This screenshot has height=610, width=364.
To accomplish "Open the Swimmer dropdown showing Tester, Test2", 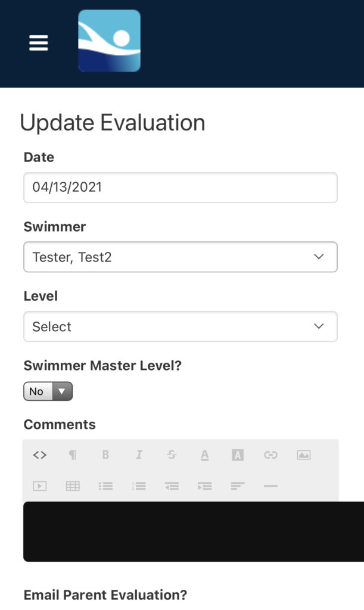I will [x=181, y=257].
